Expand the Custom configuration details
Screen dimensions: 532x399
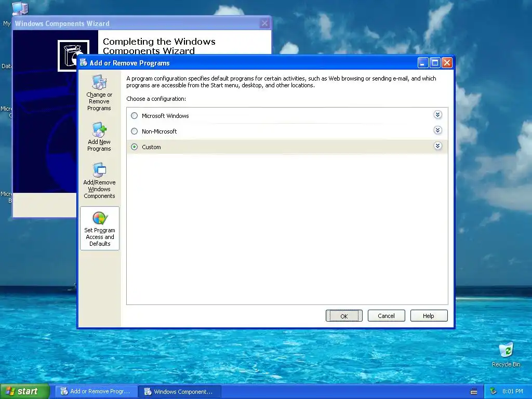437,146
